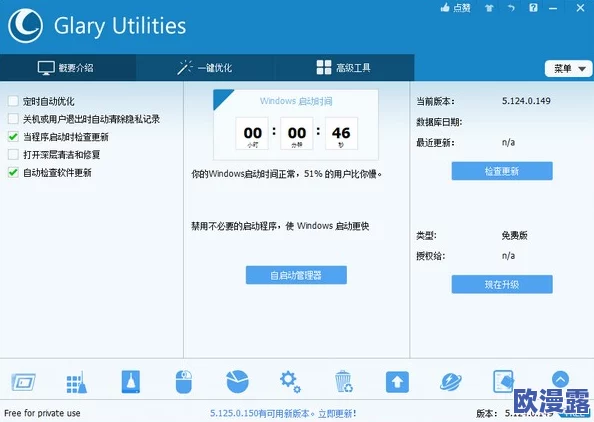Open the Disk Wipe bottle icon
This screenshot has height=422, width=594.
[x=131, y=381]
